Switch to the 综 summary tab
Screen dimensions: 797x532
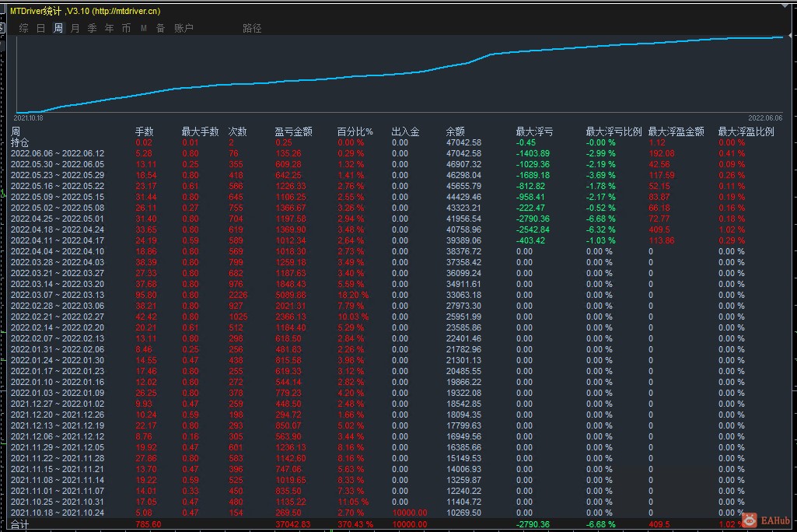tap(24, 28)
